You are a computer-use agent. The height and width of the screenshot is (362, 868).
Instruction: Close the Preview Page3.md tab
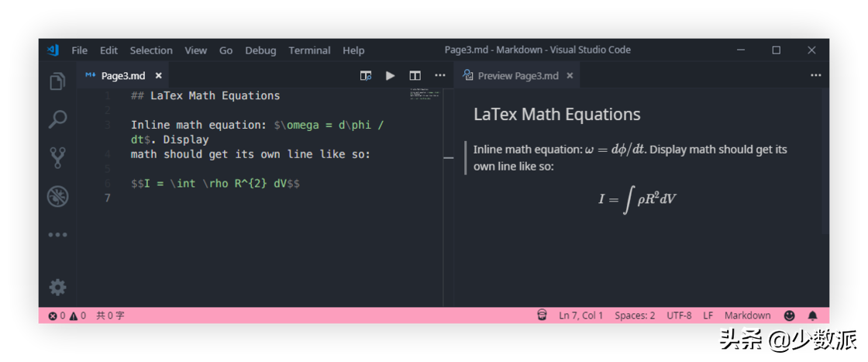(x=570, y=76)
